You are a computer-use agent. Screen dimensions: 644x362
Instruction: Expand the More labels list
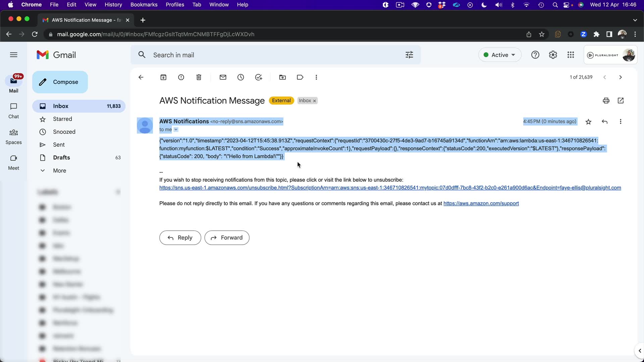pos(59,171)
